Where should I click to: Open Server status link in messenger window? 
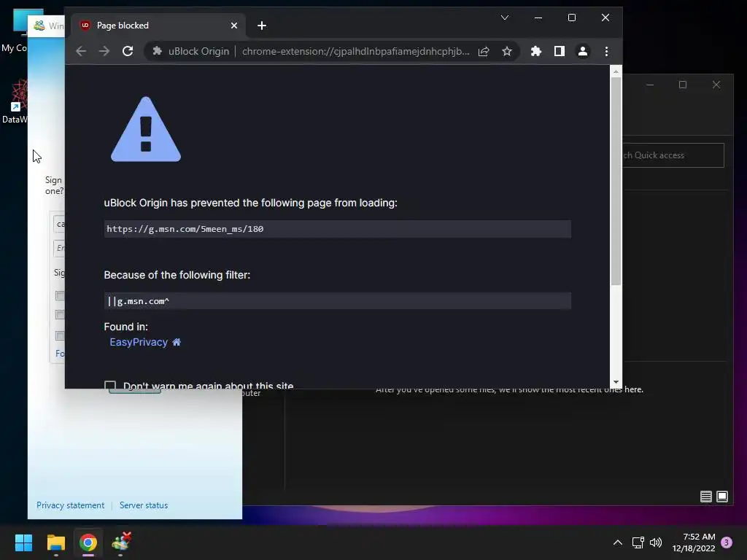(x=144, y=505)
